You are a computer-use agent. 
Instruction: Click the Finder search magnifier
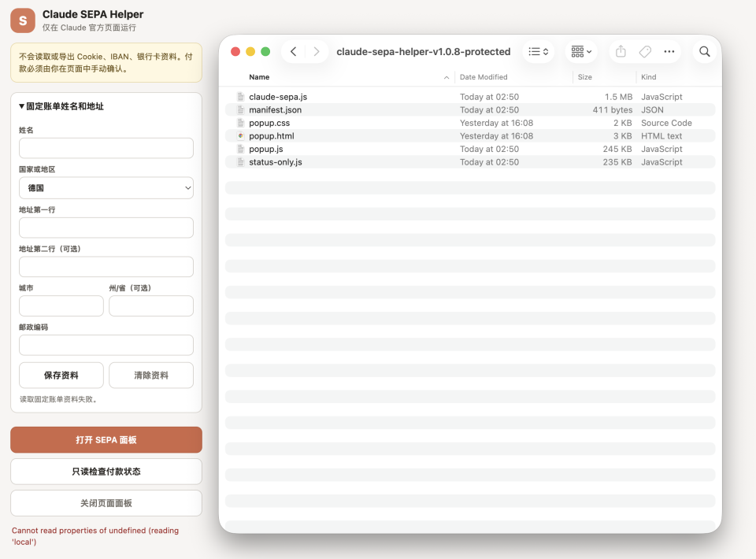point(704,51)
